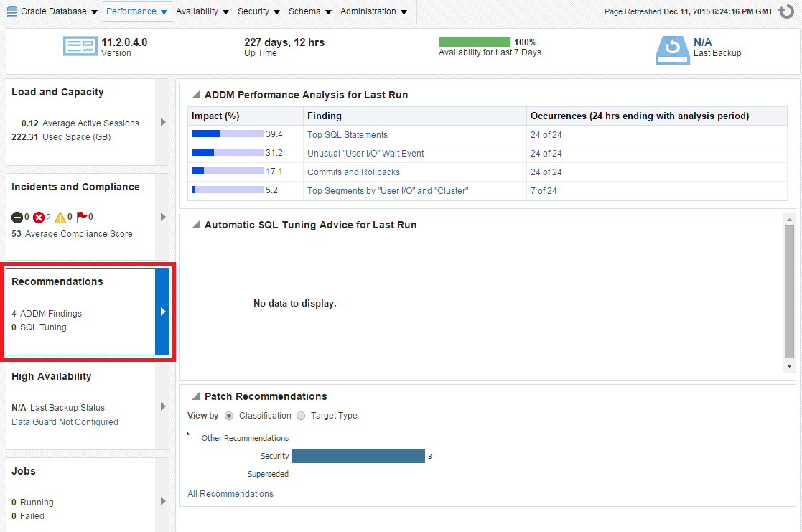Open the Security menu
Image resolution: width=802 pixels, height=532 pixels.
tap(258, 11)
